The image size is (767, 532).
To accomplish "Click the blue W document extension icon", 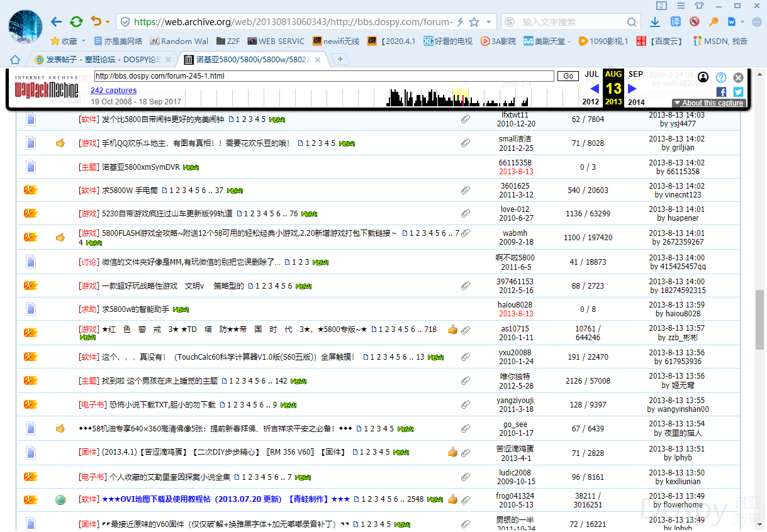I will (732, 22).
